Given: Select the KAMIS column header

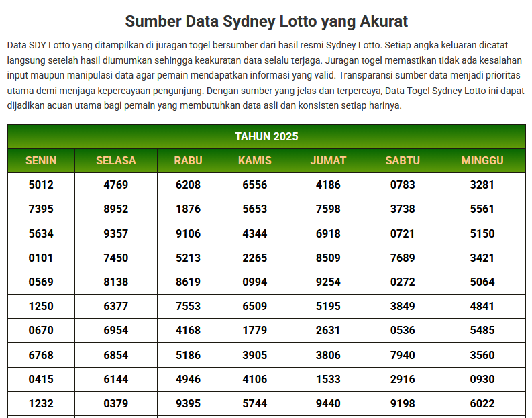Looking at the screenshot, I should [x=255, y=160].
